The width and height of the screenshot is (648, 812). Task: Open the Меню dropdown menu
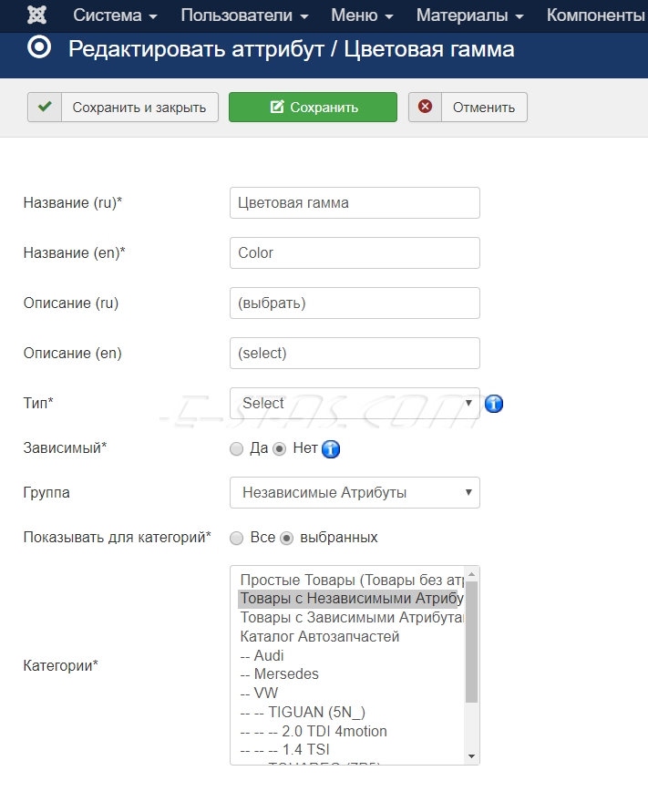pos(362,15)
